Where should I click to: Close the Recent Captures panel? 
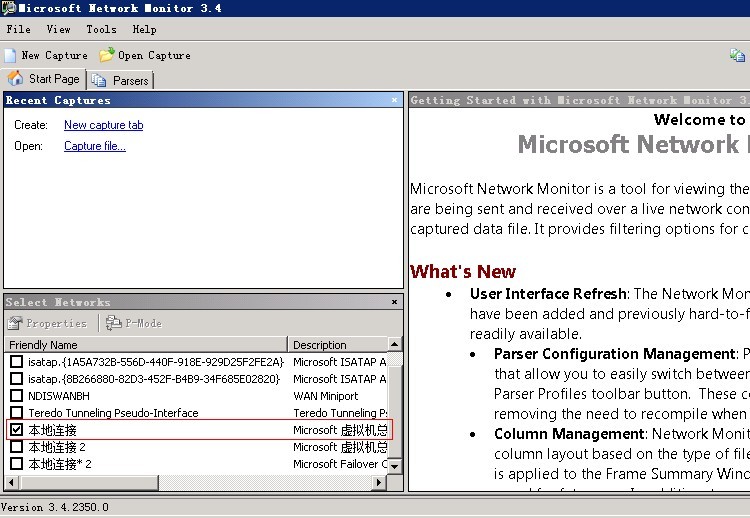click(394, 100)
